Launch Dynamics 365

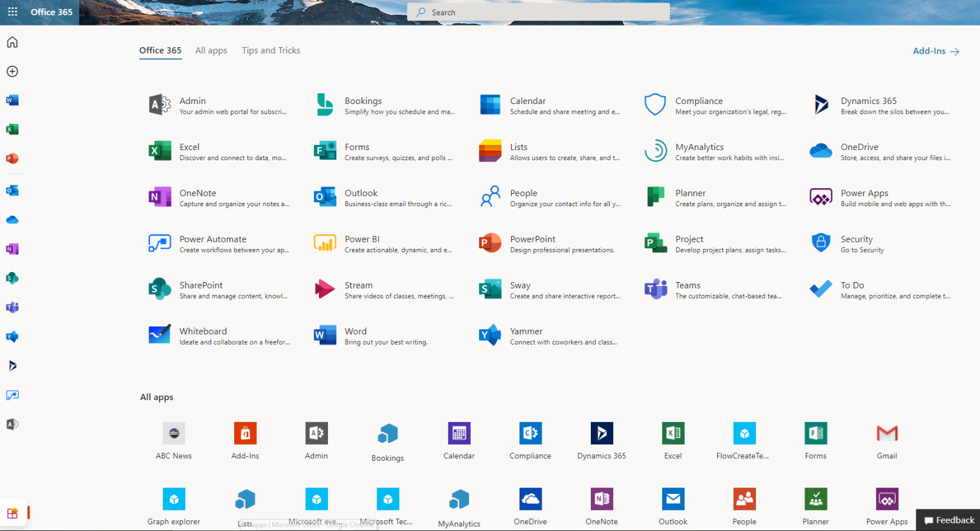869,100
